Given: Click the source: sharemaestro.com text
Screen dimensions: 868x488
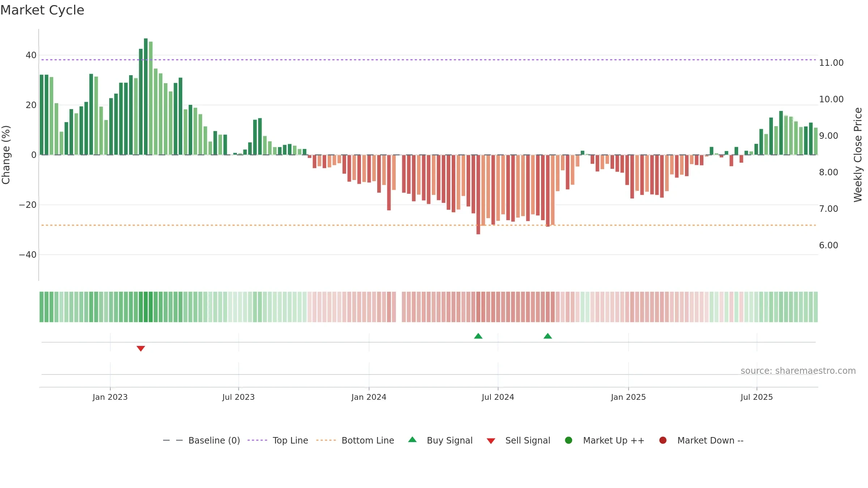Looking at the screenshot, I should coord(798,371).
